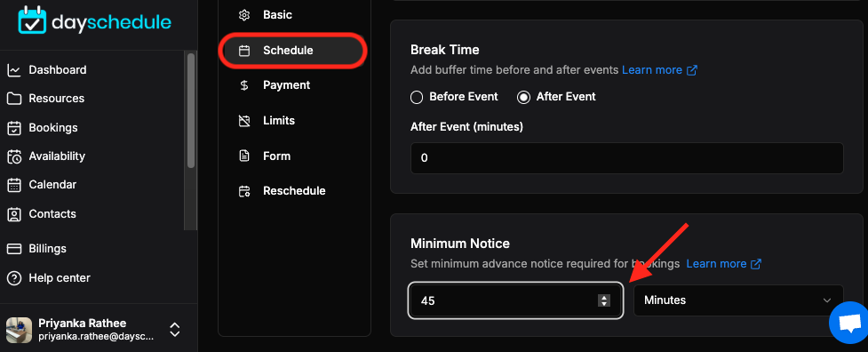Click the Payment dollar sign icon

[x=244, y=85]
